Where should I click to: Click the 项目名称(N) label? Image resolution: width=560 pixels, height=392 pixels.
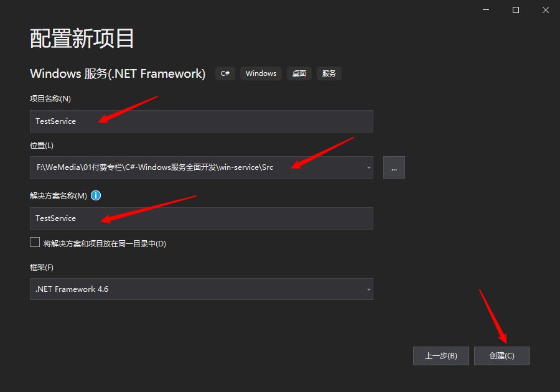pos(50,98)
